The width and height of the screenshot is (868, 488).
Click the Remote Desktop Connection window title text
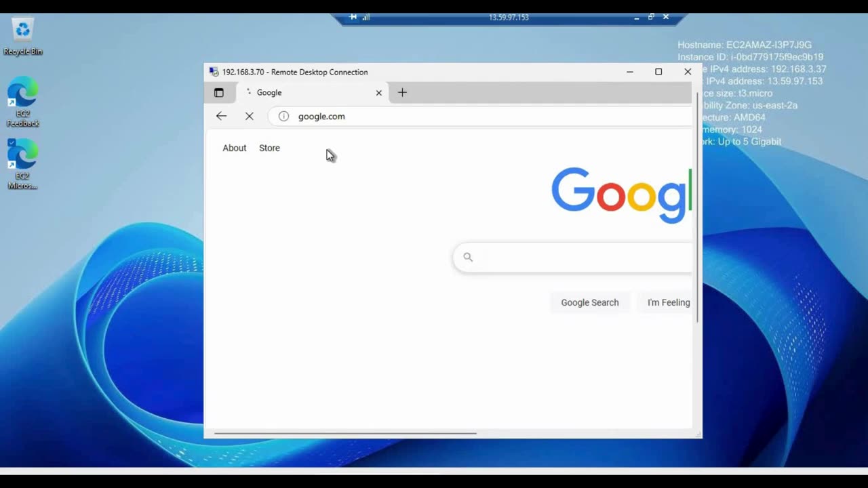[x=295, y=72]
